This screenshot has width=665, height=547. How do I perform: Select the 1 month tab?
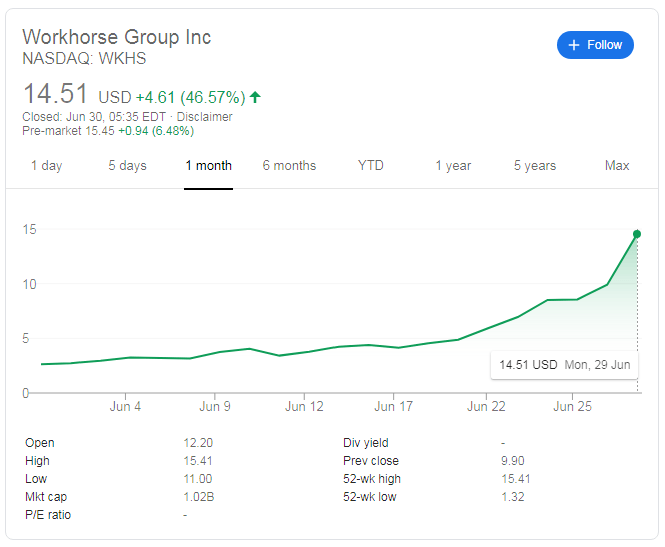[208, 165]
